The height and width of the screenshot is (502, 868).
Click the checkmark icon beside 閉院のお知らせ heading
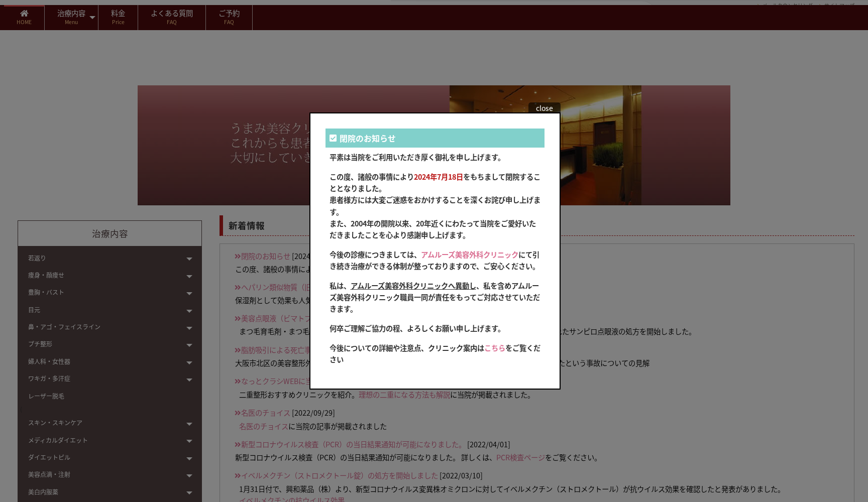(333, 138)
